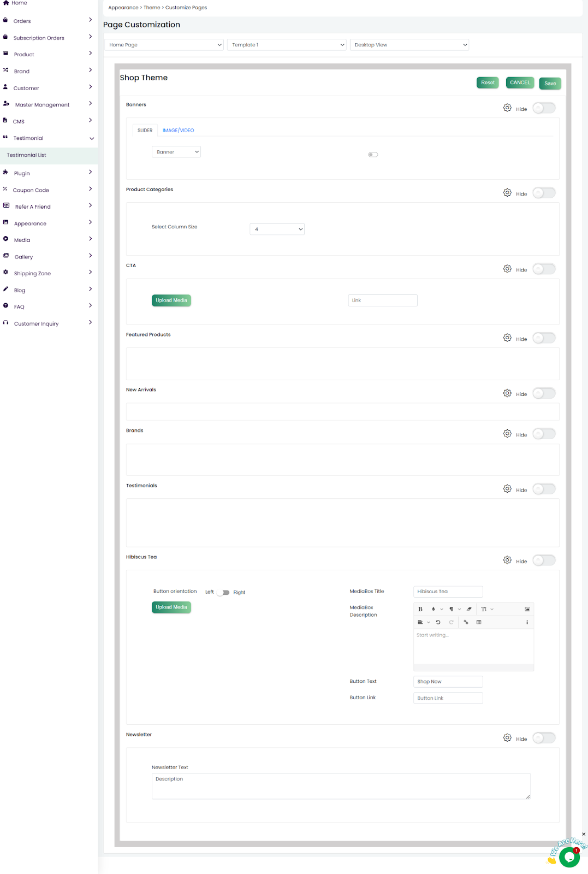This screenshot has width=588, height=874.
Task: Click the Save button
Action: tap(550, 84)
